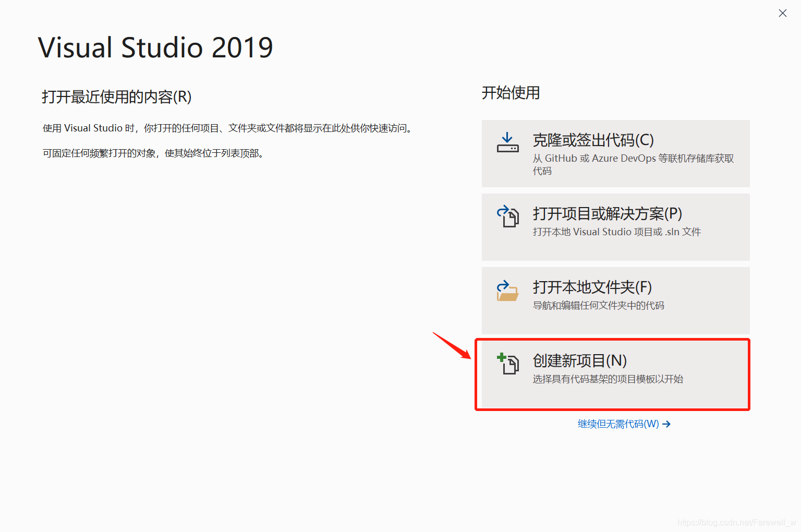Click the open project document icon
Viewport: 801px width, 532px height.
click(x=508, y=216)
